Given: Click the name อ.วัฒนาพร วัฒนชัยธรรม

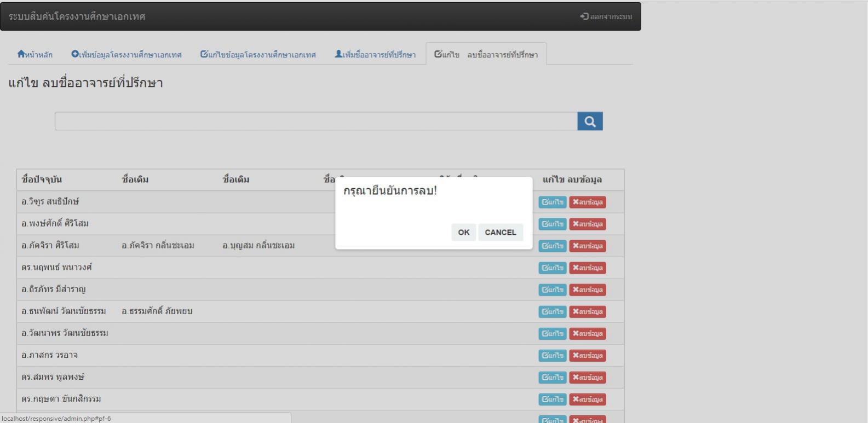Looking at the screenshot, I should pos(65,333).
